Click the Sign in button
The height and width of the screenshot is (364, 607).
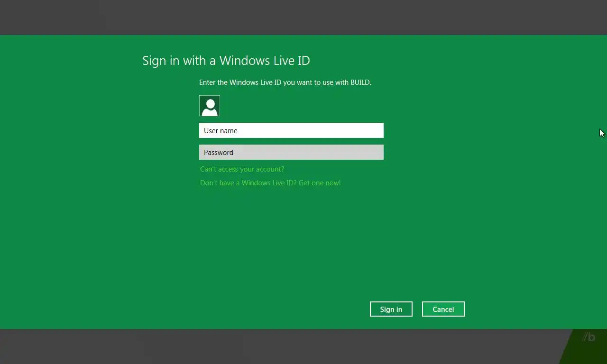[x=391, y=309]
